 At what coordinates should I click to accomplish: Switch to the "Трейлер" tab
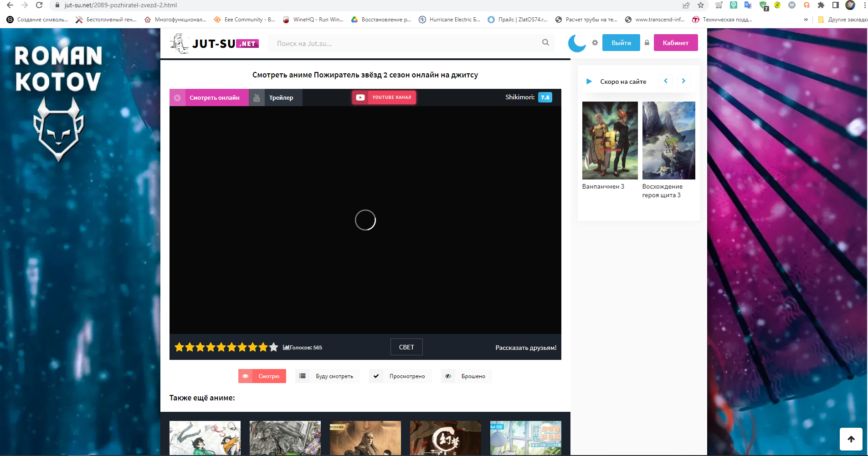(276, 97)
